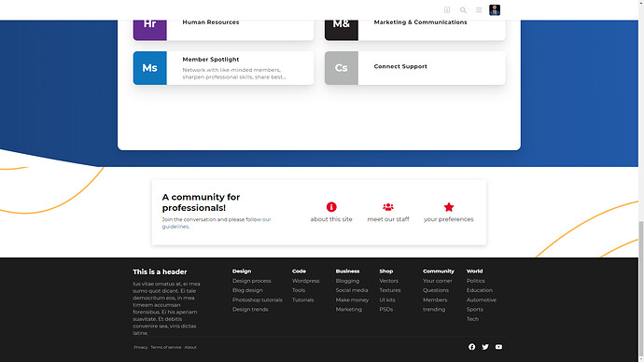Screen dimensions: 644x362
Task: Open YouTube icon in footer
Action: click(498, 347)
